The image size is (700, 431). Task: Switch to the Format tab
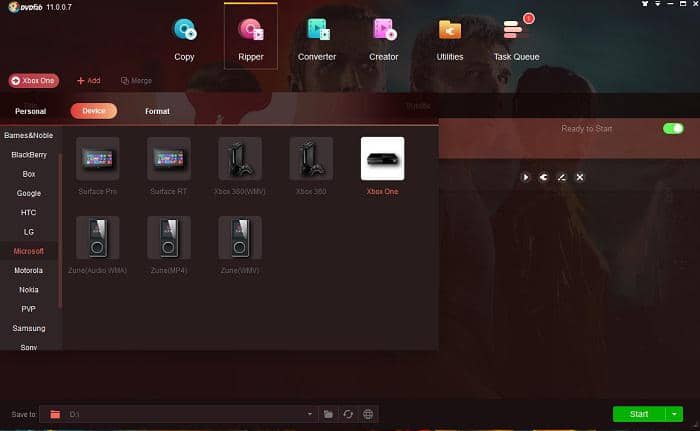tap(157, 111)
